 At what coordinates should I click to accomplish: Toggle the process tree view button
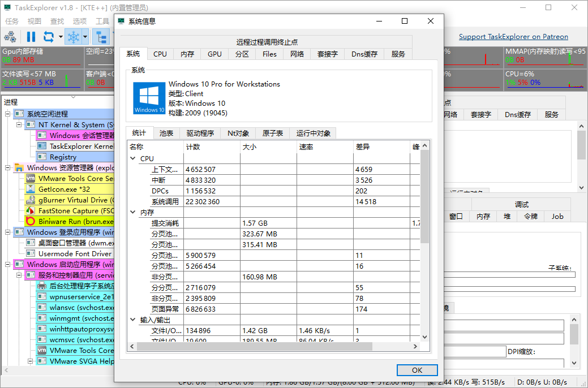pos(101,37)
